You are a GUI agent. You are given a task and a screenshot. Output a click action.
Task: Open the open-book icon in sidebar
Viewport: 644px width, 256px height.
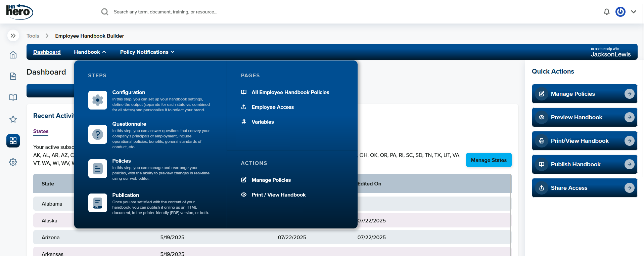pos(13,98)
